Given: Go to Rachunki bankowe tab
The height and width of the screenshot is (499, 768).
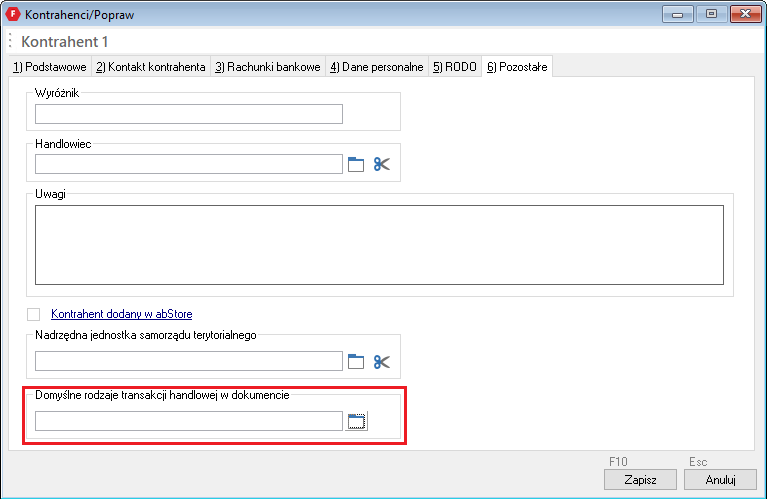Looking at the screenshot, I should click(267, 67).
